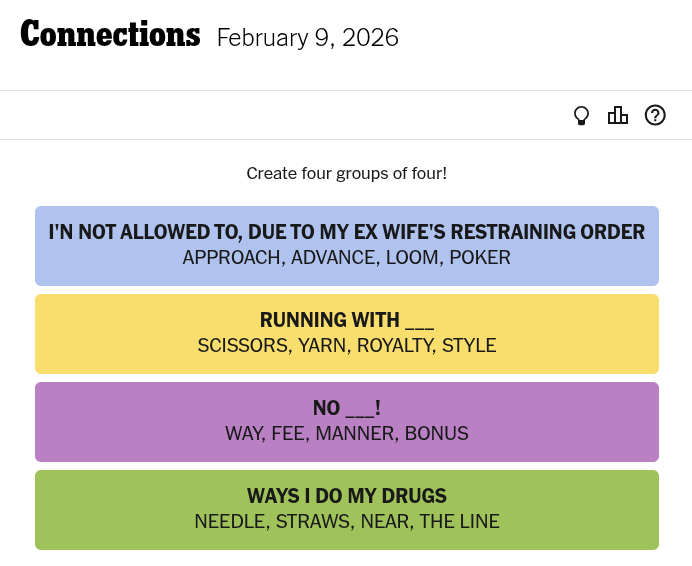Select the green "WAYS I DO MY DRUGS" heading
Screen dimensions: 692x566
point(346,496)
